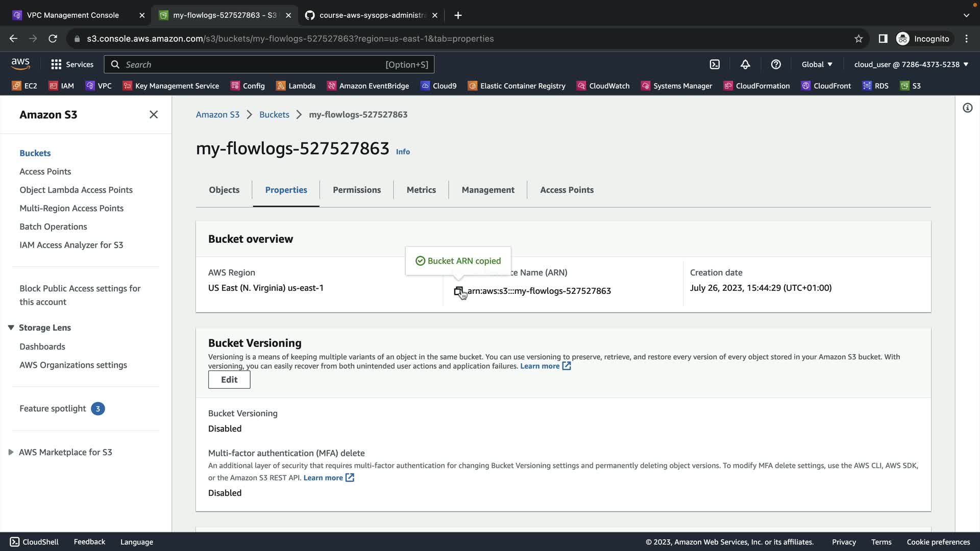The height and width of the screenshot is (551, 980).
Task: Expand AWS Marketplace for S3 section
Action: coord(11,452)
